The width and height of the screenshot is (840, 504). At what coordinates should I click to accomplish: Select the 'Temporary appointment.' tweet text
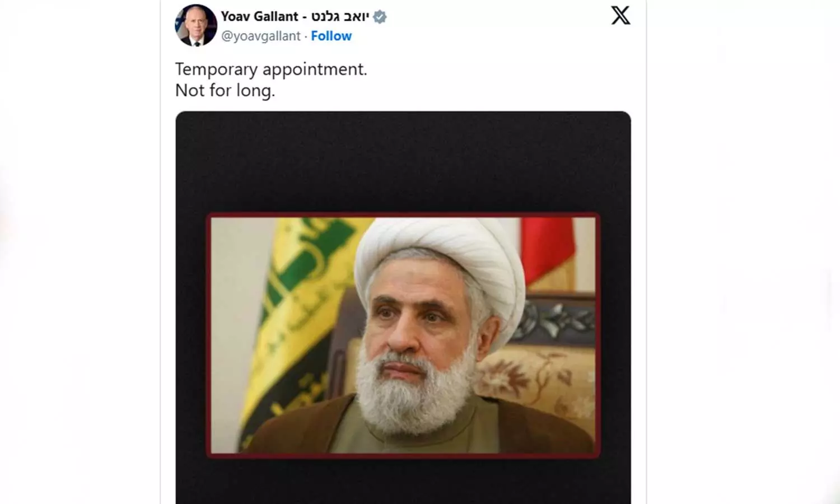271,69
